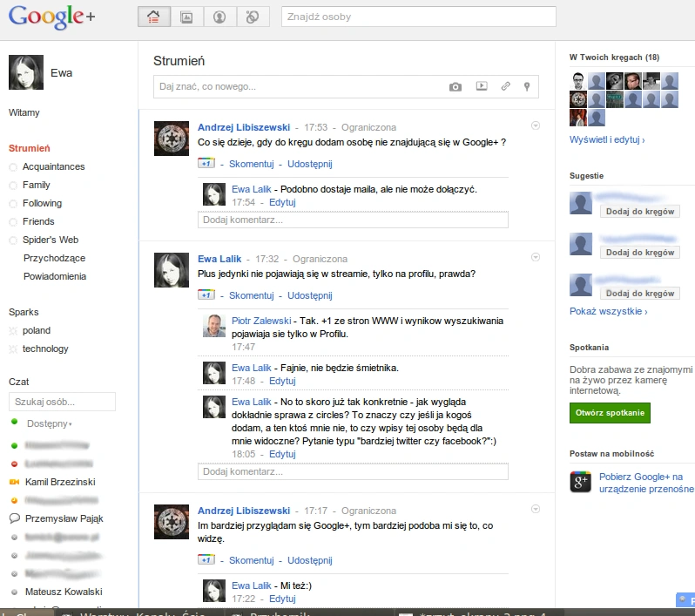Select the Family circle filter
695x616 pixels.
[x=37, y=185]
